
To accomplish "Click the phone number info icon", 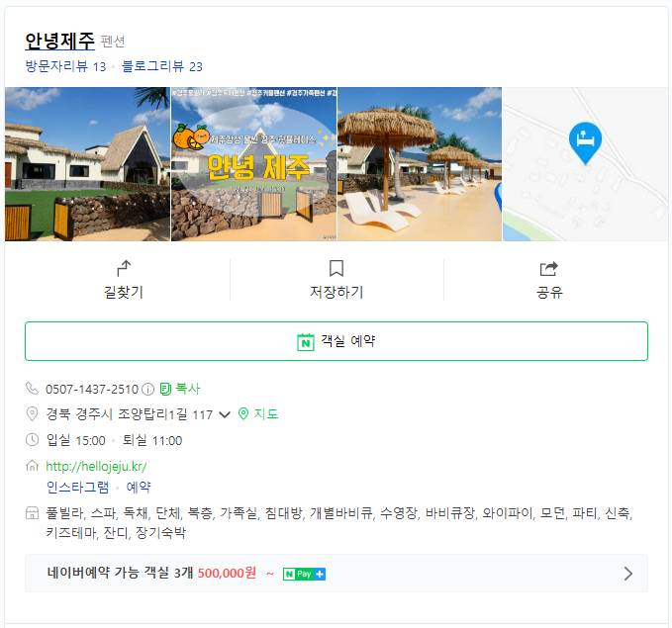I will (x=147, y=389).
